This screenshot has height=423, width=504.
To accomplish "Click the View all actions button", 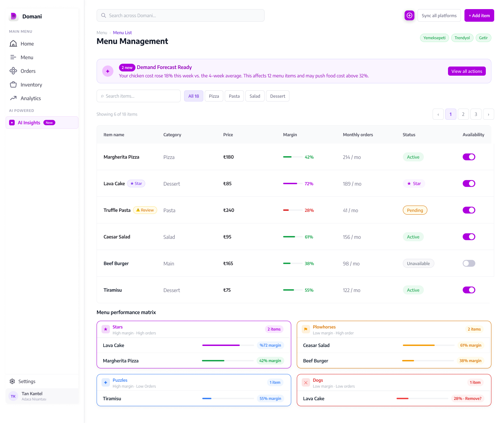I will point(467,71).
